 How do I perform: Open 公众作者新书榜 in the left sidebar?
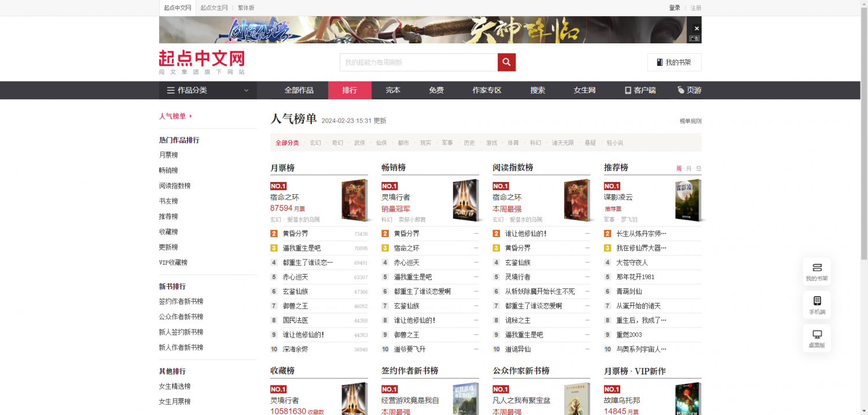[x=181, y=317]
